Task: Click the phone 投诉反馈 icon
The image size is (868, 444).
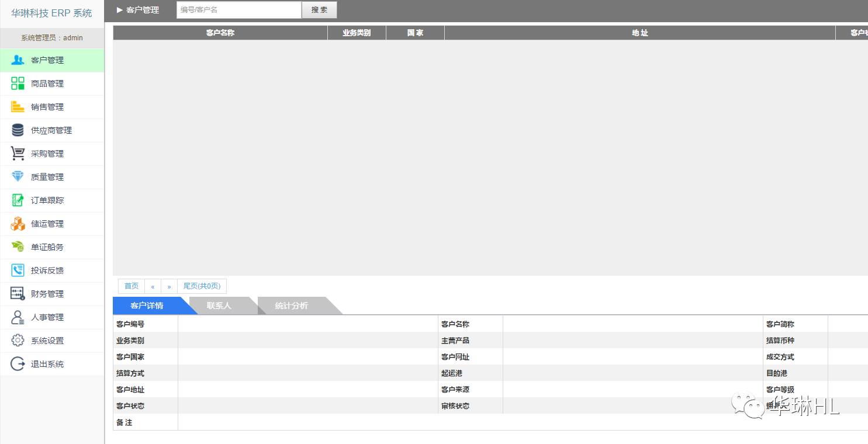Action: pos(18,270)
